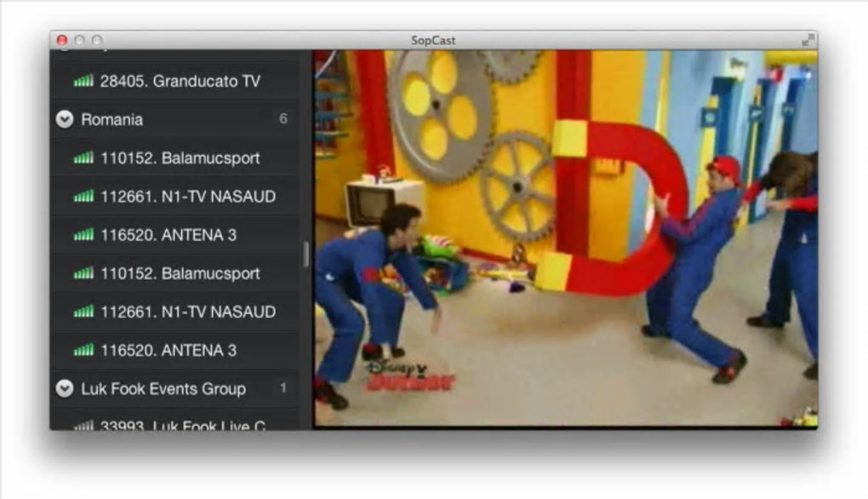Screen dimensions: 868x499
Task: Minimize the SopCast window
Action: [x=80, y=40]
